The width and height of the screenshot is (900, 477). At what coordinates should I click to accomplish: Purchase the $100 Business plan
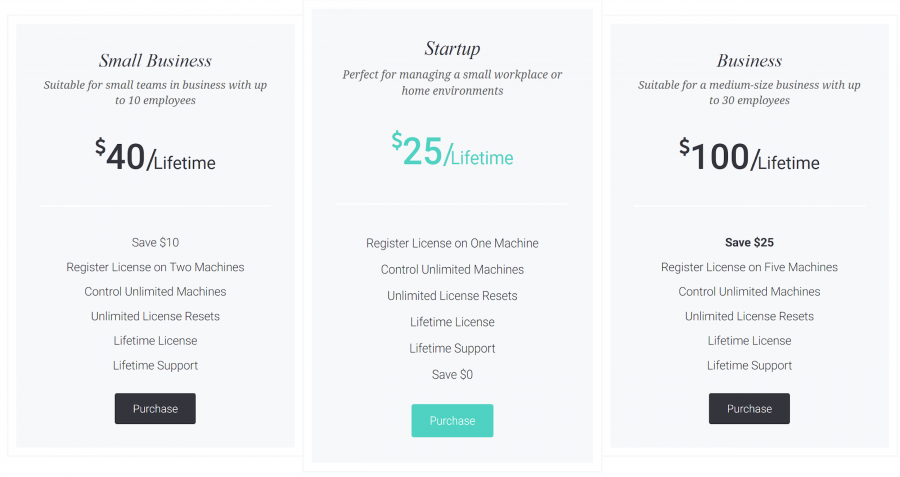coord(749,408)
